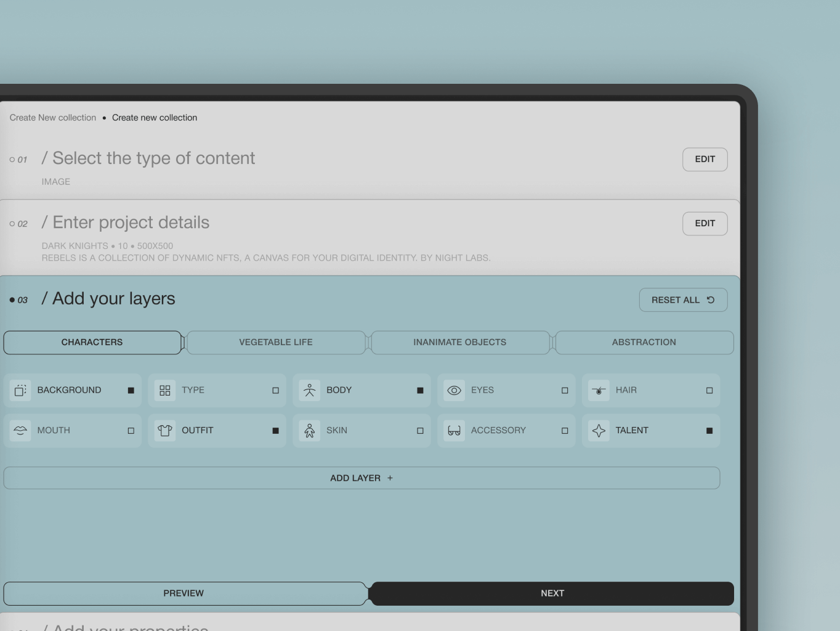Select the Background layer icon
840x631 pixels.
(x=20, y=390)
